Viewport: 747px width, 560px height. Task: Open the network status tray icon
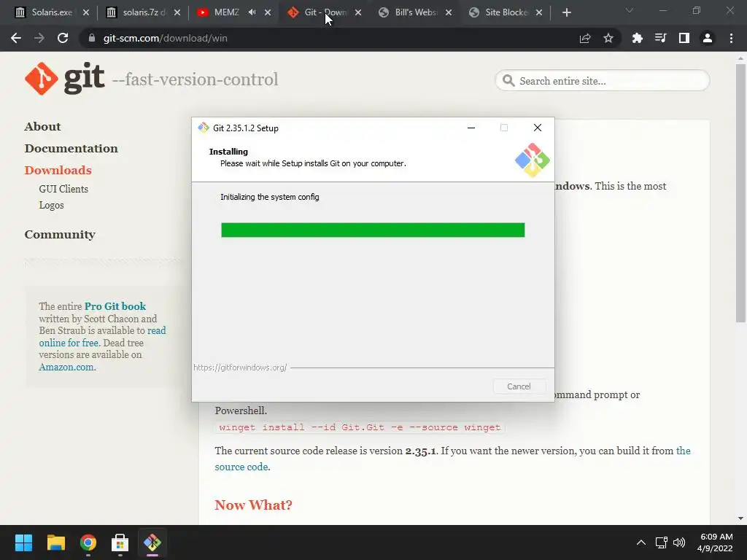(x=661, y=542)
